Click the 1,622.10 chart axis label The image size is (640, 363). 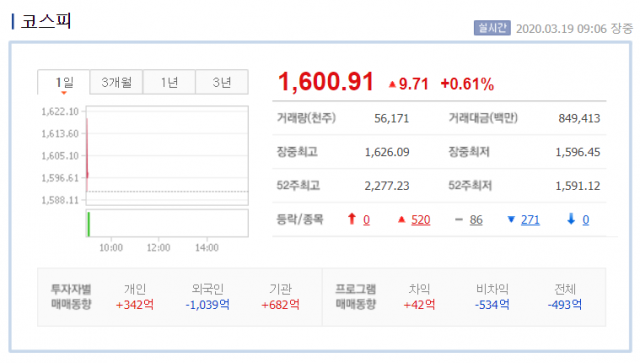pyautogui.click(x=60, y=111)
